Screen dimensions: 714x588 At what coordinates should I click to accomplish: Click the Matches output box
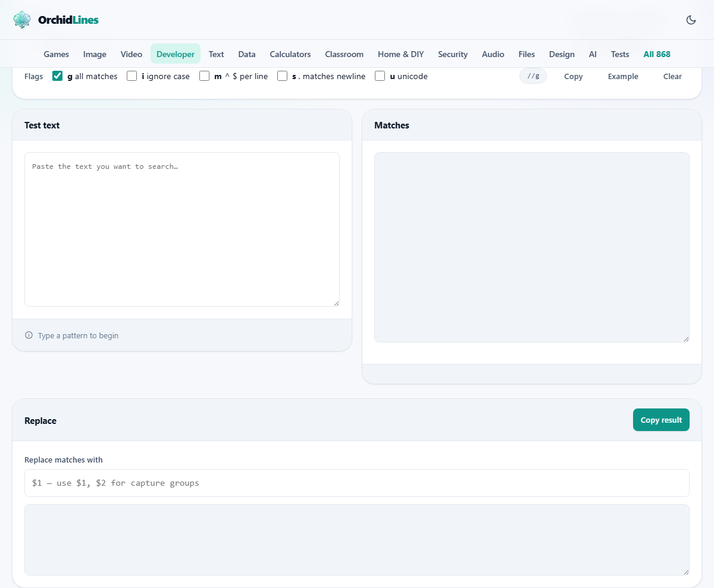coord(532,247)
